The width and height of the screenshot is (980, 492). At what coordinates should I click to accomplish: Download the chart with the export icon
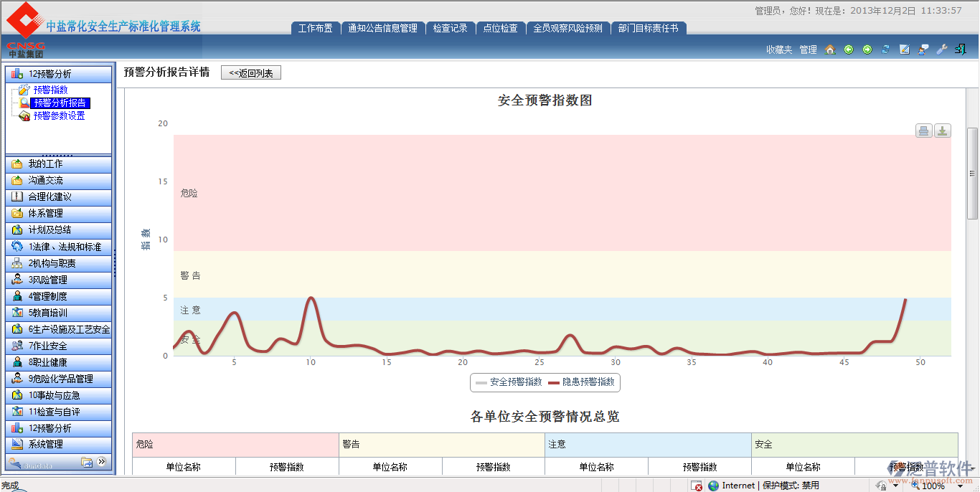[943, 131]
